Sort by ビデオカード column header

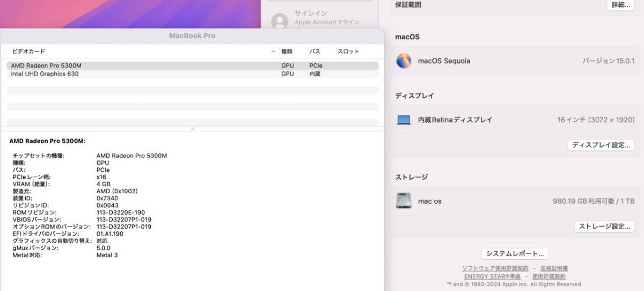click(x=28, y=52)
